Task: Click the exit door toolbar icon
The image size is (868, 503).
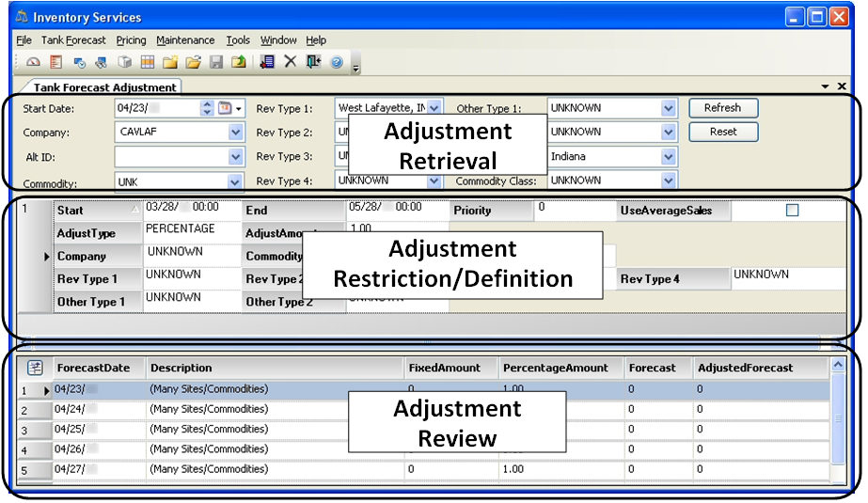Action: (313, 63)
